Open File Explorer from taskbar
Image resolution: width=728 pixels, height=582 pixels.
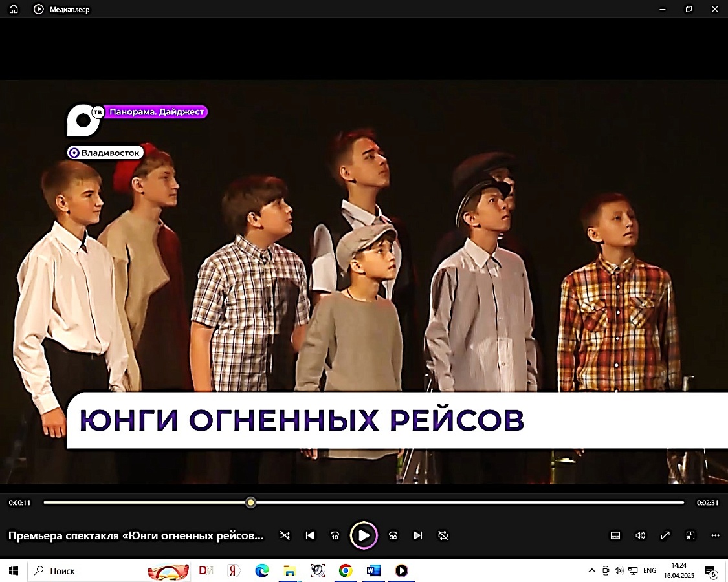point(290,570)
